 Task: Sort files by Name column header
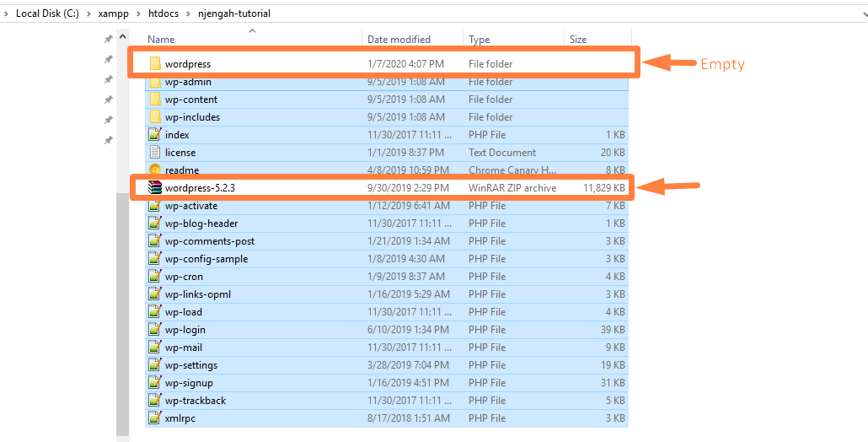point(161,40)
